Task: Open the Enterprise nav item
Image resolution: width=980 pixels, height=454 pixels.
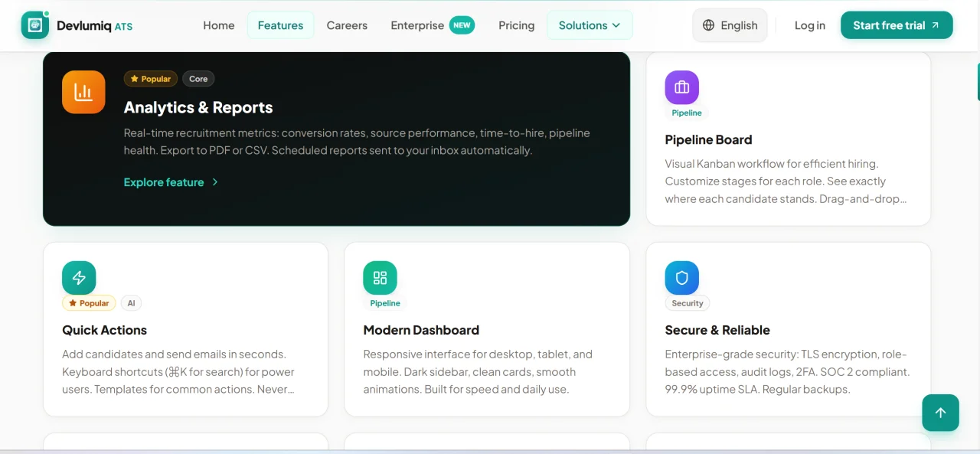Action: [417, 25]
